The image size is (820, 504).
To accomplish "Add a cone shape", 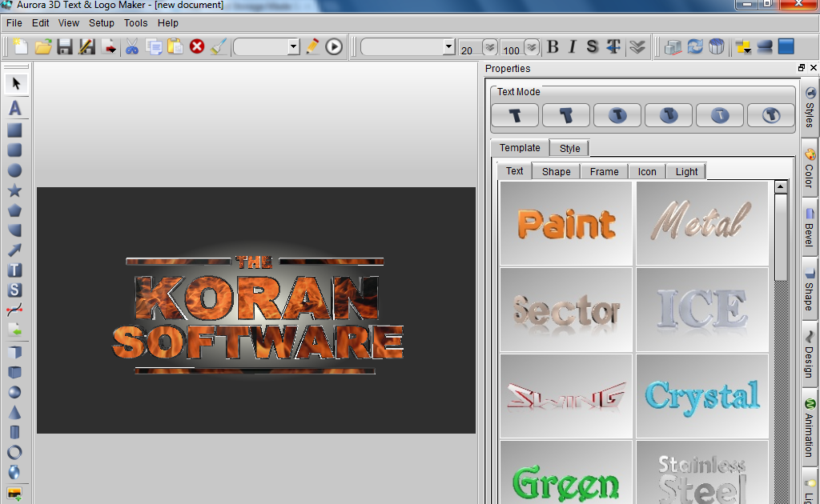I will coord(14,413).
